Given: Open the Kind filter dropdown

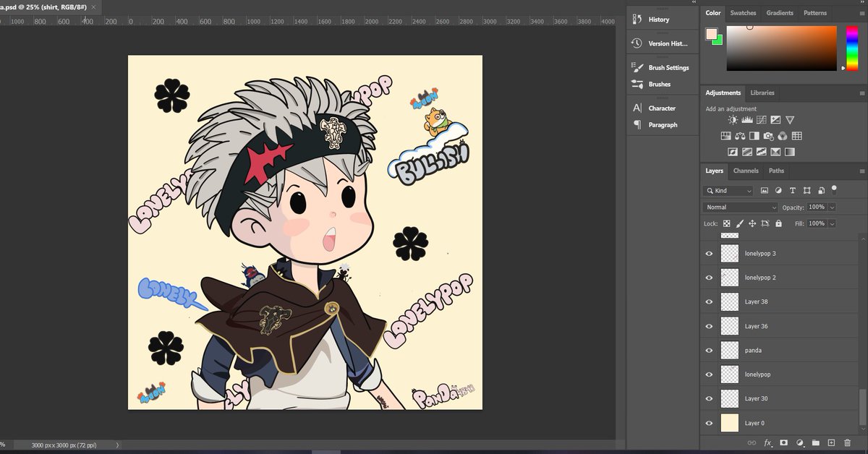Looking at the screenshot, I should click(728, 190).
